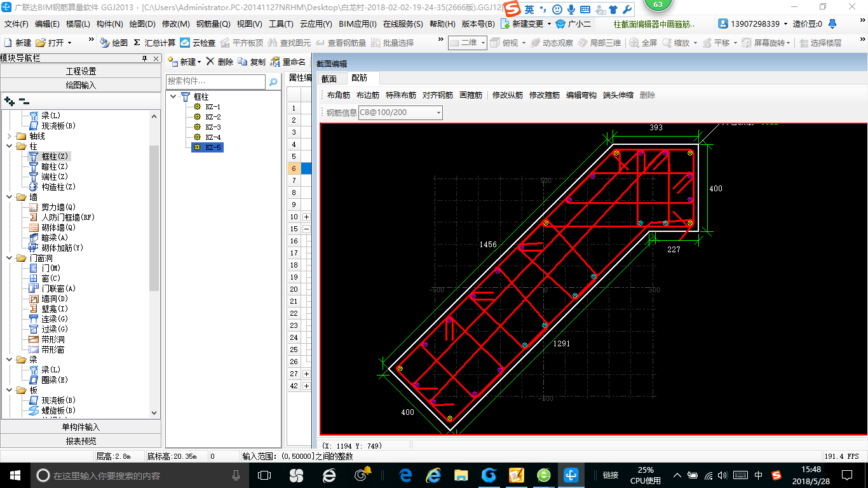The height and width of the screenshot is (488, 868).
Task: Run 汇总计算 summary calculation
Action: tap(154, 43)
